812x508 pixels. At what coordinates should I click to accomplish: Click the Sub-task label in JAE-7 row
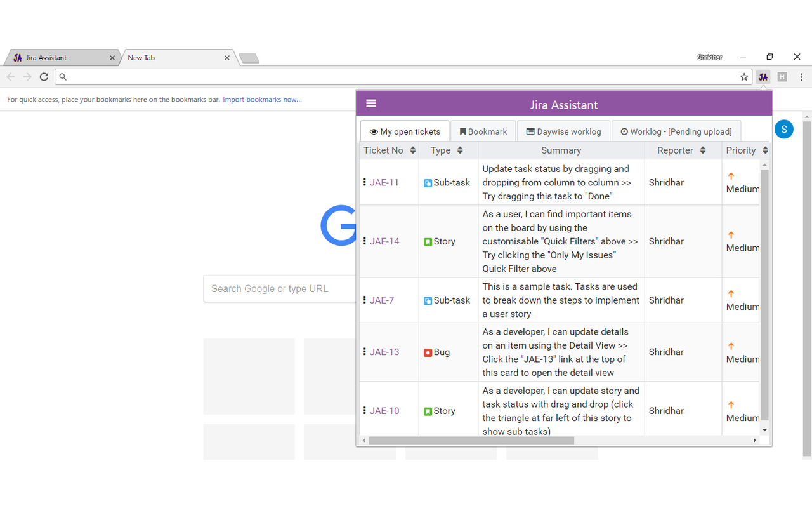point(452,300)
